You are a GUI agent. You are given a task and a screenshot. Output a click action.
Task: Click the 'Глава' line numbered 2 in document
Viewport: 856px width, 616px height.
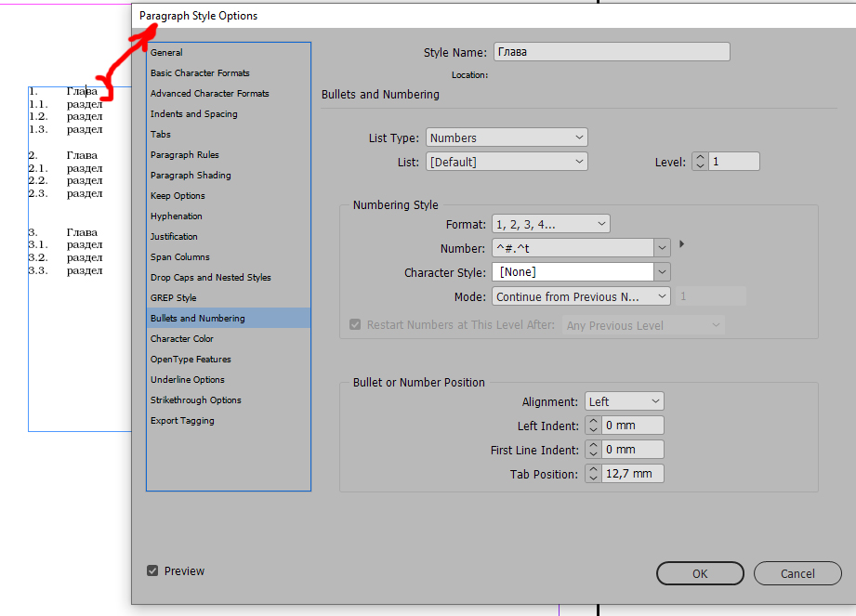coord(82,155)
